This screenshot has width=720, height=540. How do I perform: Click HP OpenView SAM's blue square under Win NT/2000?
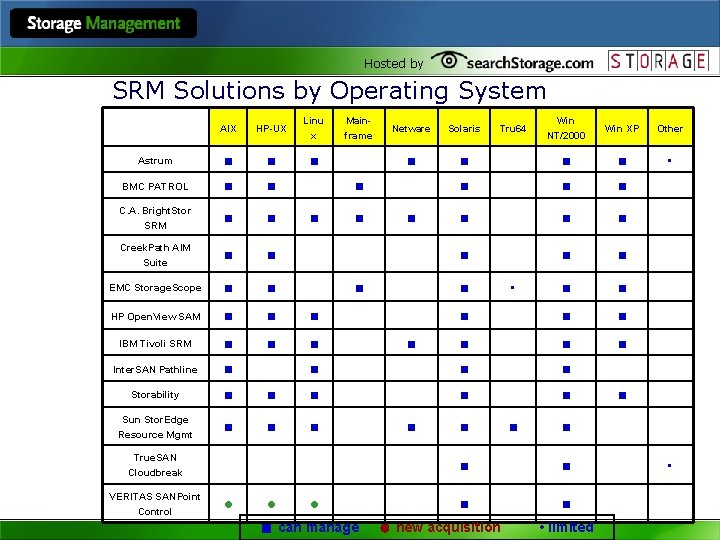[x=566, y=316]
